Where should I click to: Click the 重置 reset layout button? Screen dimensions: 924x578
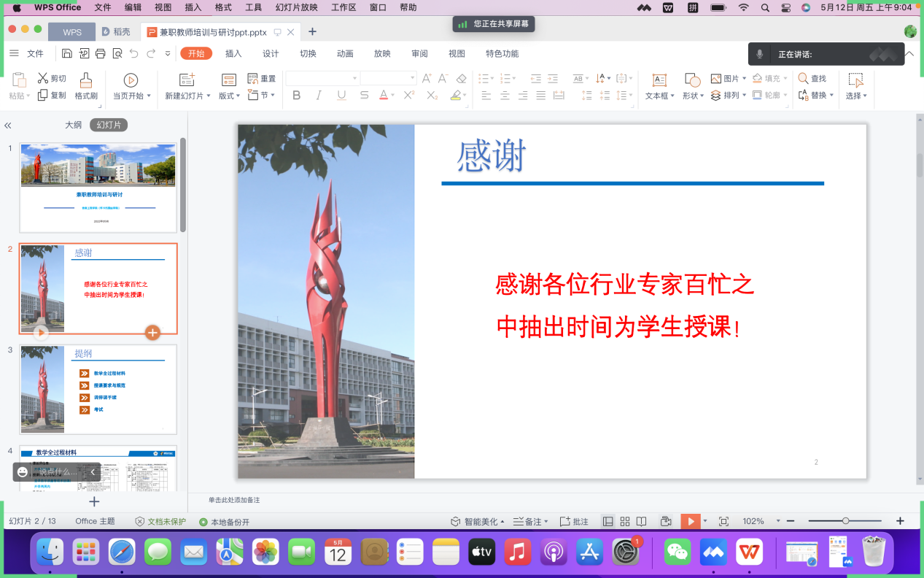(x=262, y=78)
